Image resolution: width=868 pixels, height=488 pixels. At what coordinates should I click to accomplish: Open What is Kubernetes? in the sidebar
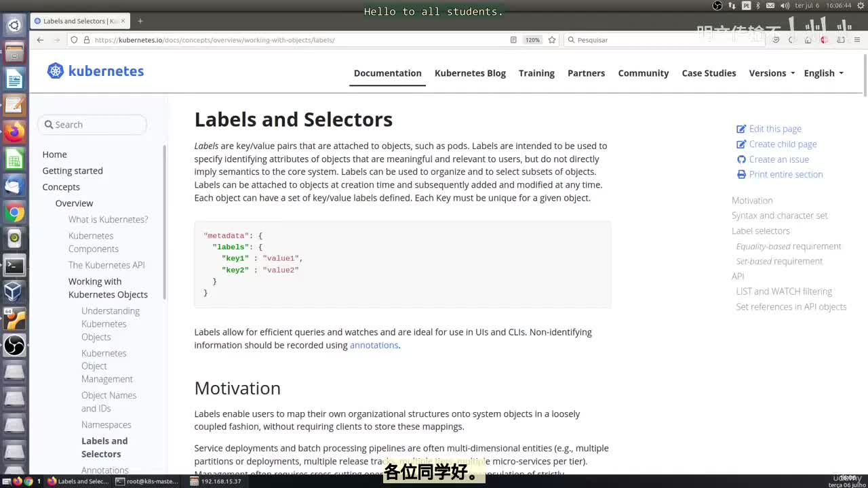108,220
